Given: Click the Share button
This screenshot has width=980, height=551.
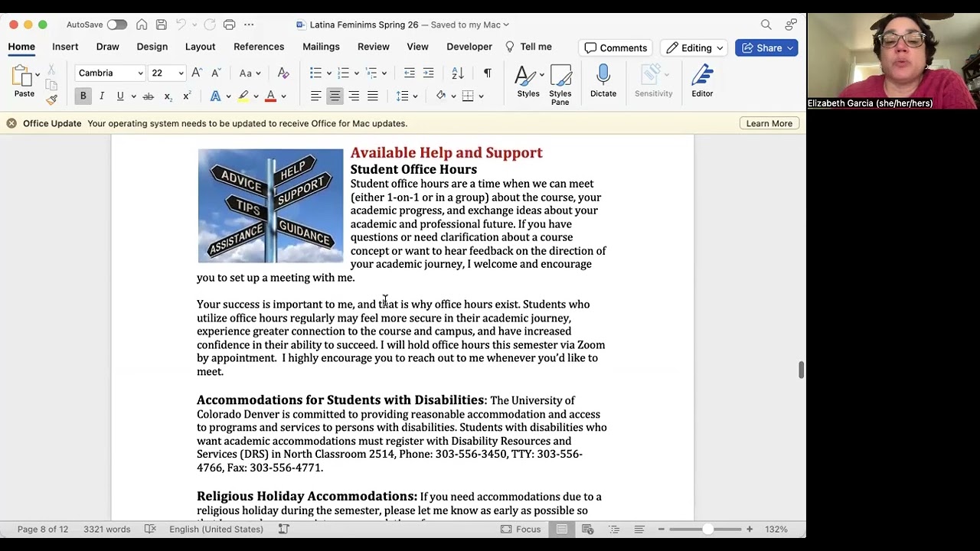Looking at the screenshot, I should pyautogui.click(x=766, y=47).
